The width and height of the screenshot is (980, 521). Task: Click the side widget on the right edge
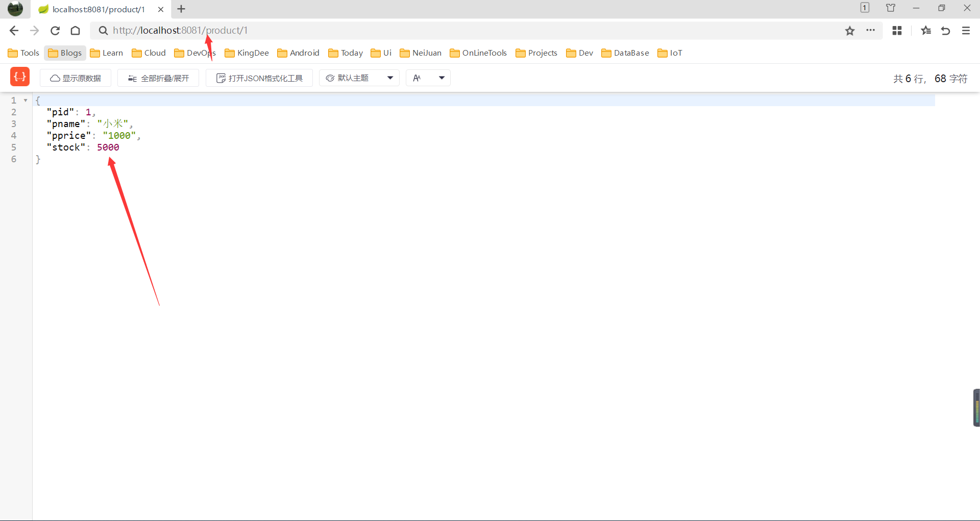(976, 408)
